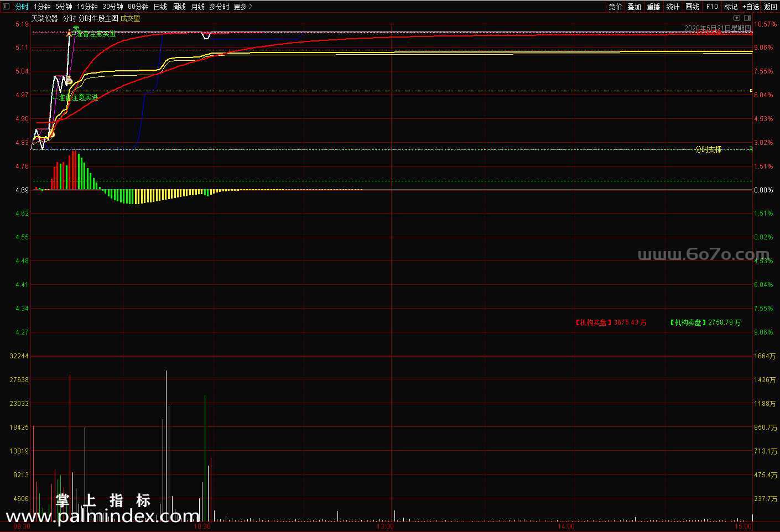780x532 pixels.
Task: Click the 机构买盘 3675.43万 text
Action: (x=611, y=322)
